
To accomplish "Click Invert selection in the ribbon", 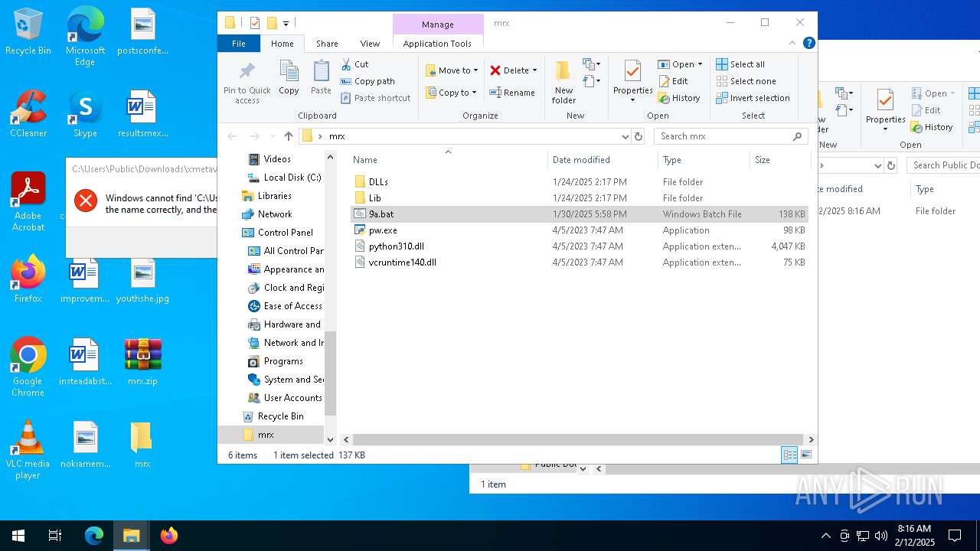I will pyautogui.click(x=753, y=98).
